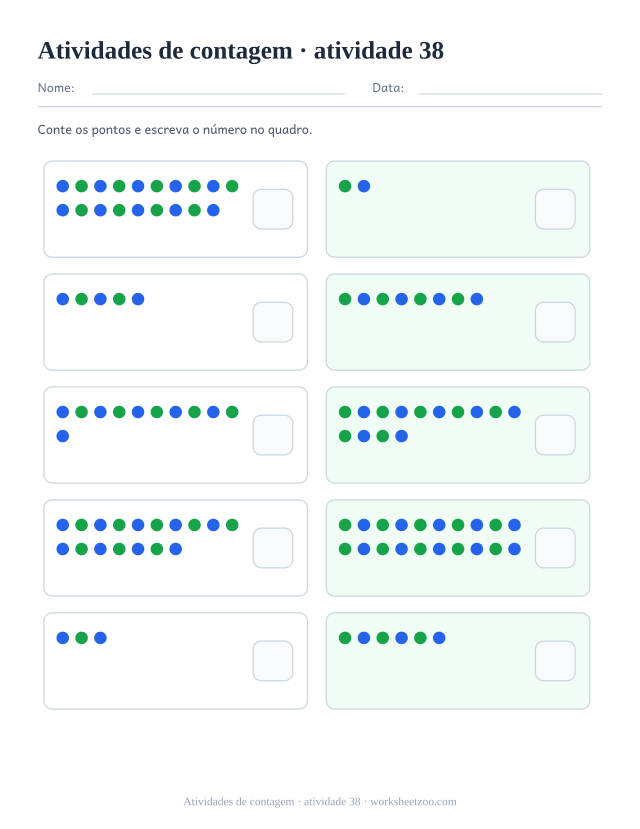This screenshot has width=640, height=829.
Task: Click the single blue dot on eleven-dot card's second row
Action: click(63, 436)
